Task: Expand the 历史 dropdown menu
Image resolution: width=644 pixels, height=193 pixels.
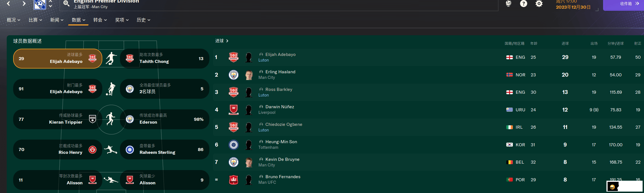Action: click(x=143, y=20)
